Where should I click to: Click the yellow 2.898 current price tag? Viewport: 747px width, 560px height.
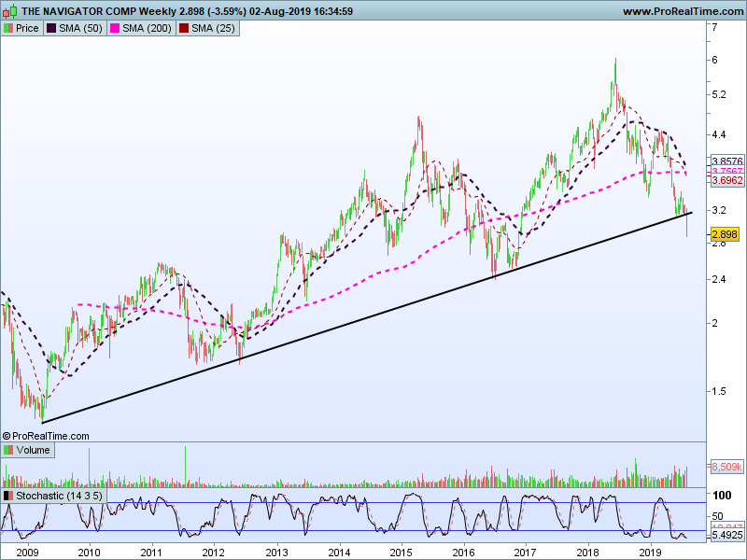tap(725, 234)
